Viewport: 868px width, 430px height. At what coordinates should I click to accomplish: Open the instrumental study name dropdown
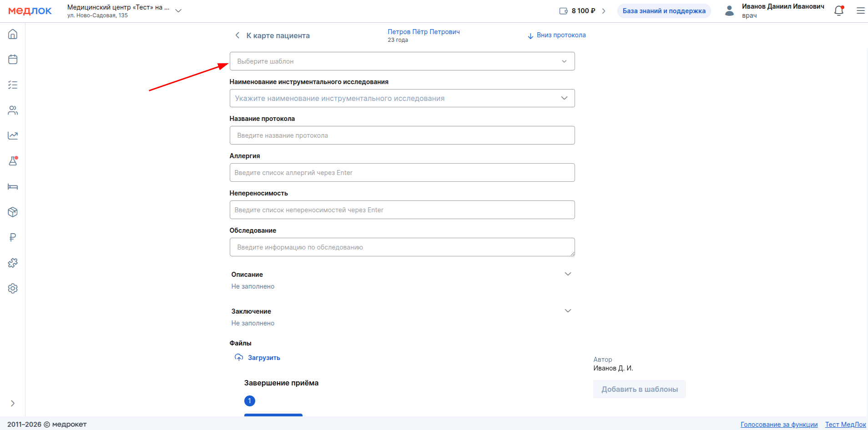click(402, 98)
